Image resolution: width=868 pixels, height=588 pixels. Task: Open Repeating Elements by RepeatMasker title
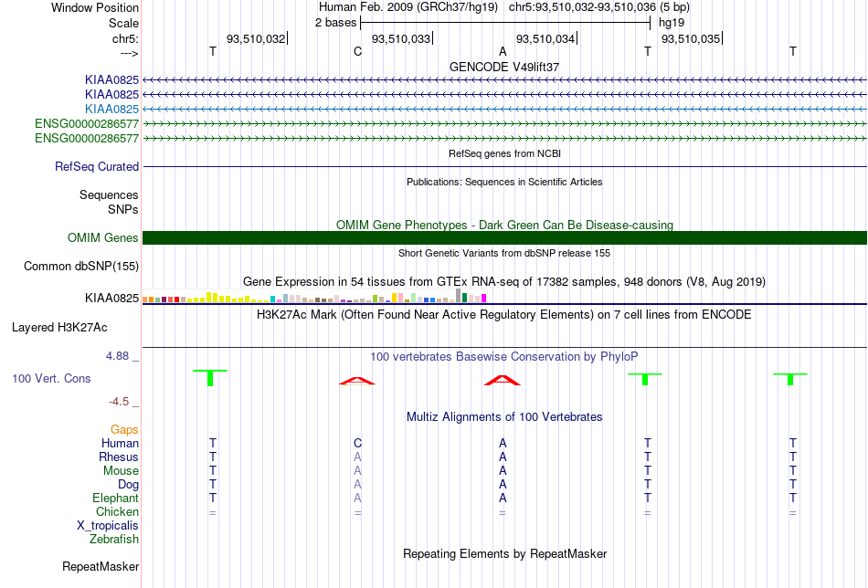504,553
